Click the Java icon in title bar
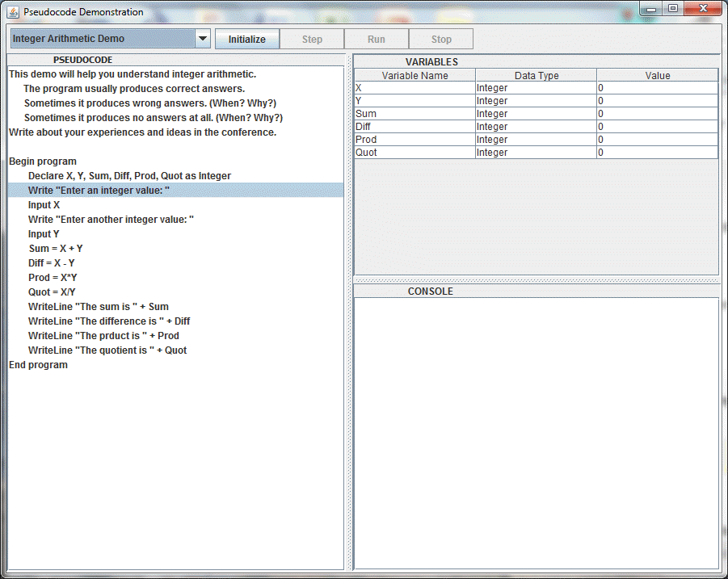Viewport: 728px width, 579px height. click(13, 11)
